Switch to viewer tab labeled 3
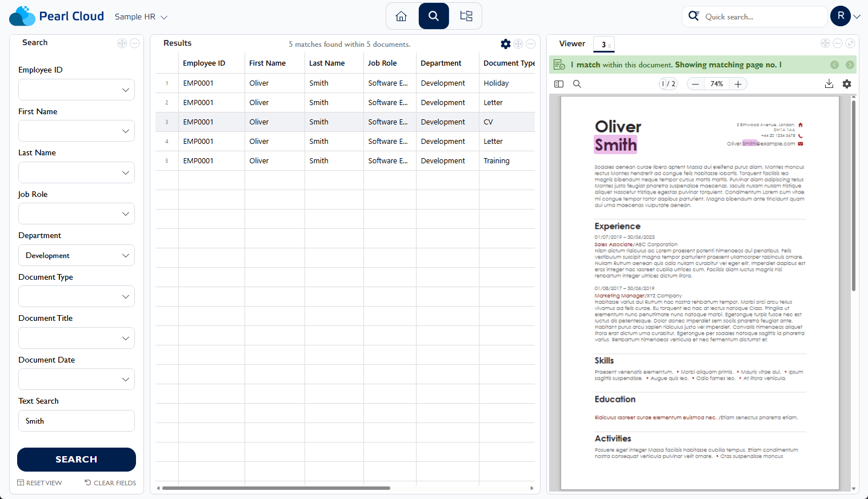This screenshot has width=868, height=499. point(603,45)
